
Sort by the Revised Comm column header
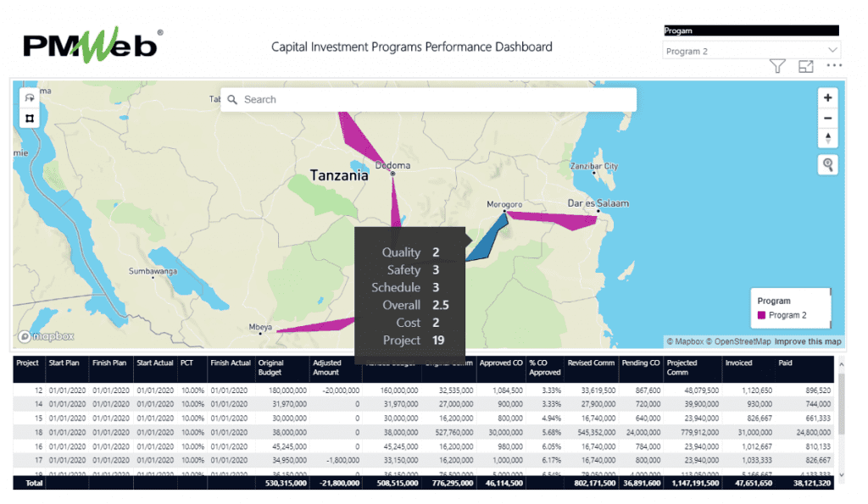click(591, 363)
